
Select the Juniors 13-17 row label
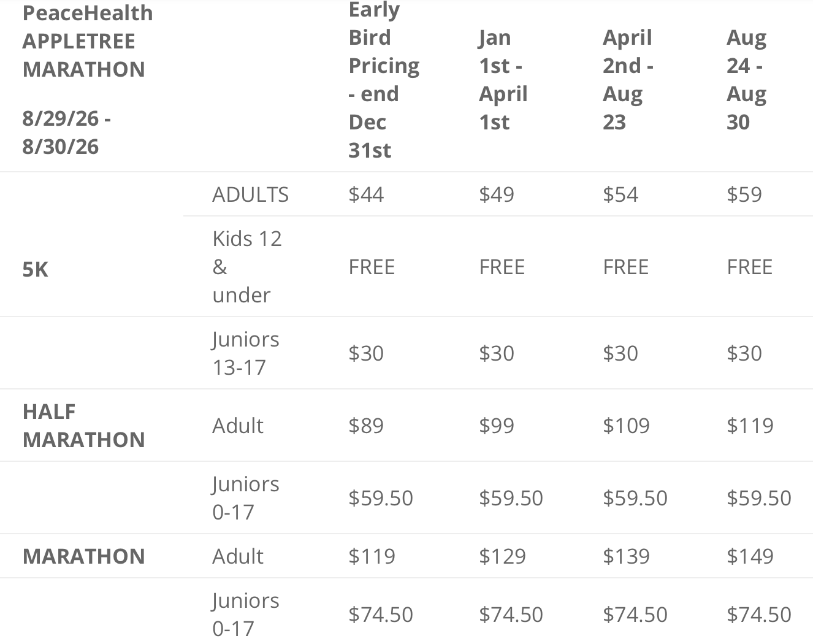click(245, 353)
